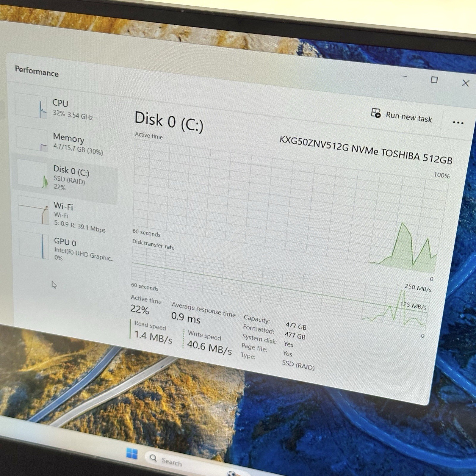The image size is (476, 476).
Task: Open the three-dot more options menu
Action: pyautogui.click(x=458, y=122)
